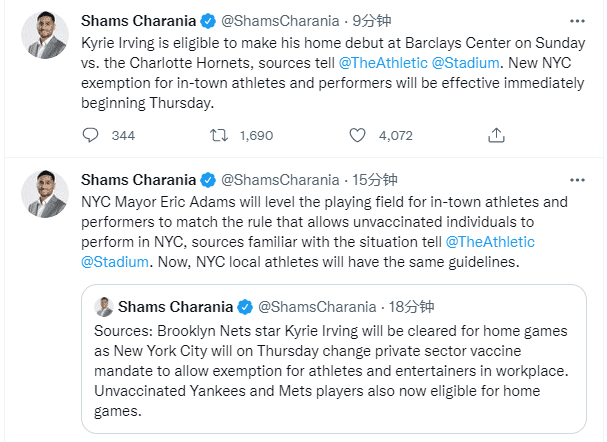Open the @Stadium mention in the second tweet
This screenshot has width=607, height=442.
(114, 262)
